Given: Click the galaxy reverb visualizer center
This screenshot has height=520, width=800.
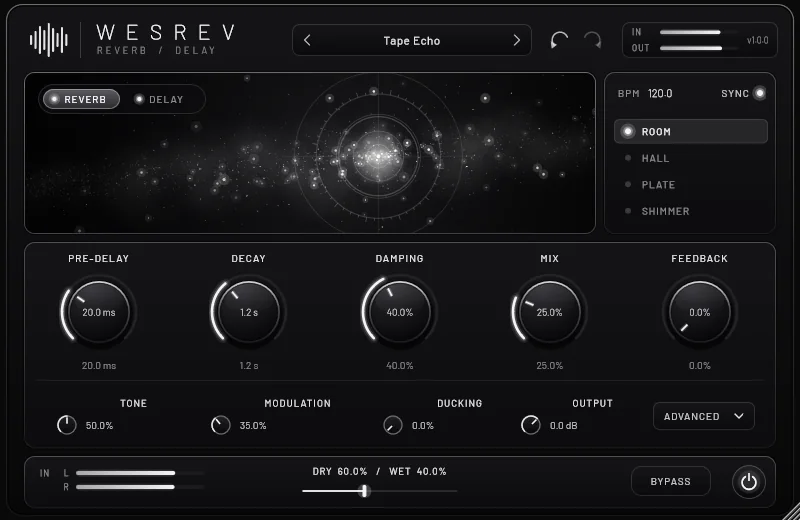Looking at the screenshot, I should pyautogui.click(x=378, y=155).
